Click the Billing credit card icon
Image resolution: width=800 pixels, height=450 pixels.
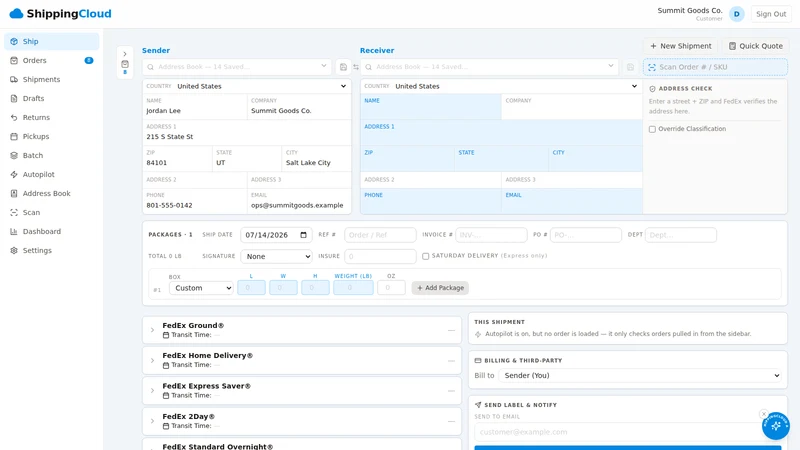click(478, 360)
